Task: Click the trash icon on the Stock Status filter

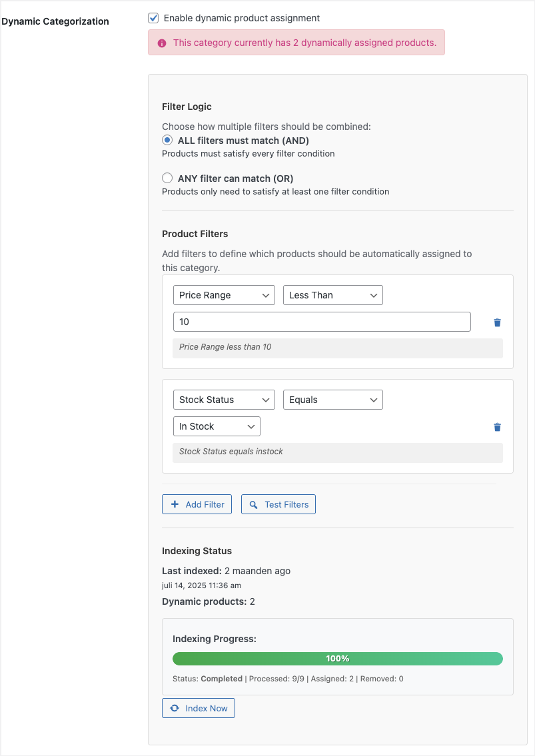Action: point(497,426)
